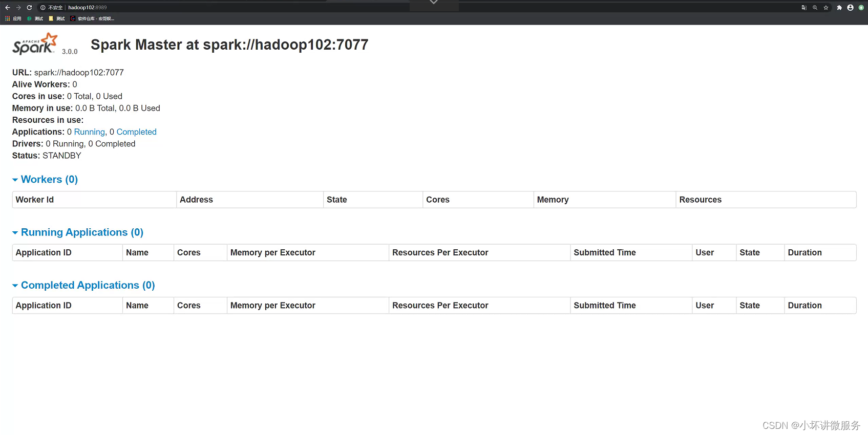
Task: Open the browser profile avatar icon
Action: [x=850, y=8]
